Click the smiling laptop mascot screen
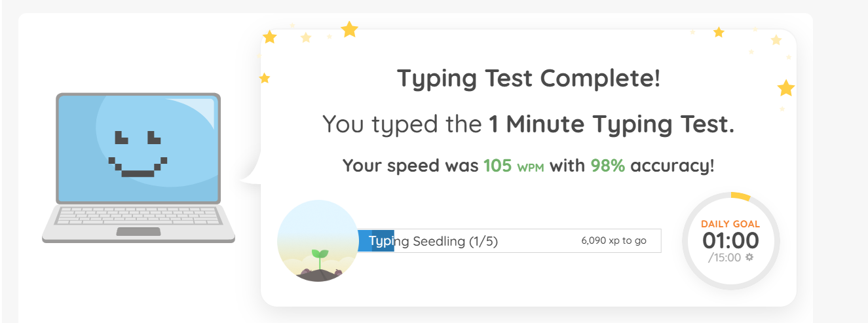The width and height of the screenshot is (868, 323). pos(138,149)
